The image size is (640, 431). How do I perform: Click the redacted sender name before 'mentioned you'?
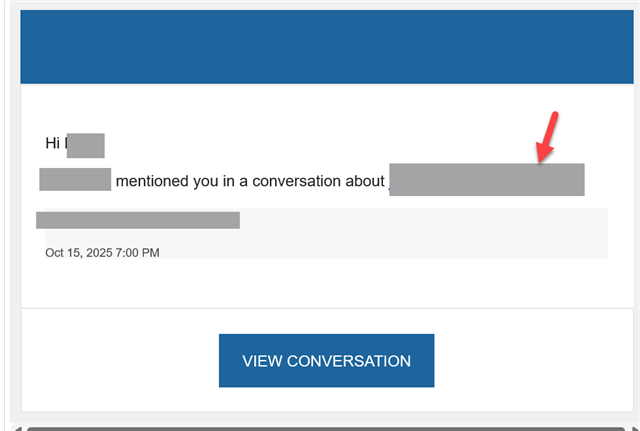click(74, 180)
